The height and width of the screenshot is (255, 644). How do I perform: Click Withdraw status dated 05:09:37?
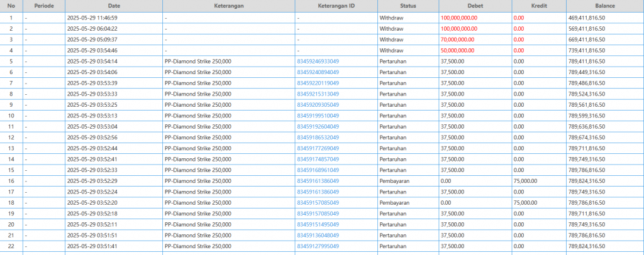391,40
